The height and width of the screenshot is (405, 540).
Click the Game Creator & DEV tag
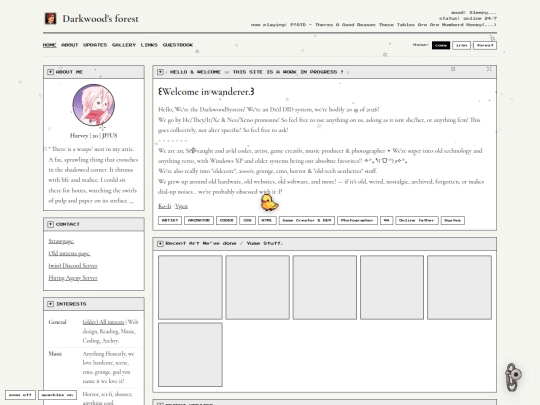(307, 220)
